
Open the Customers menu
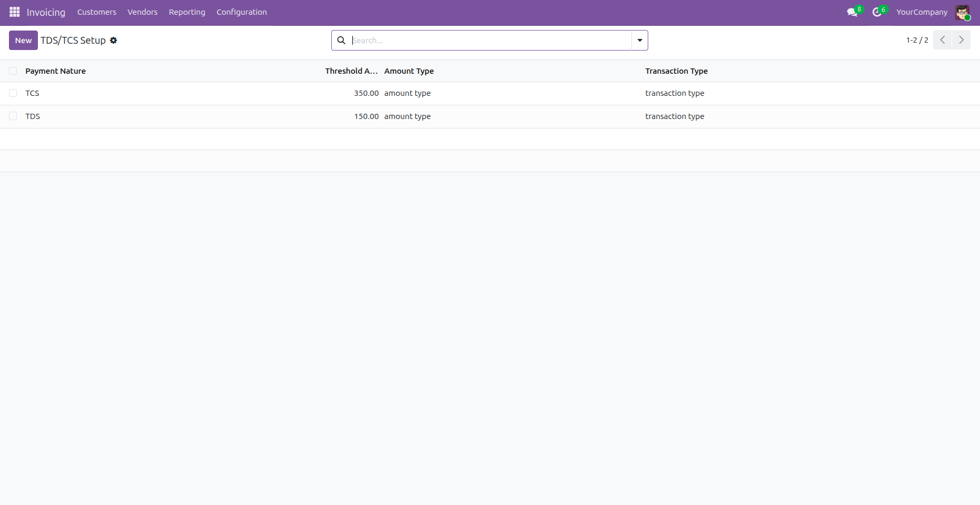[x=96, y=12]
